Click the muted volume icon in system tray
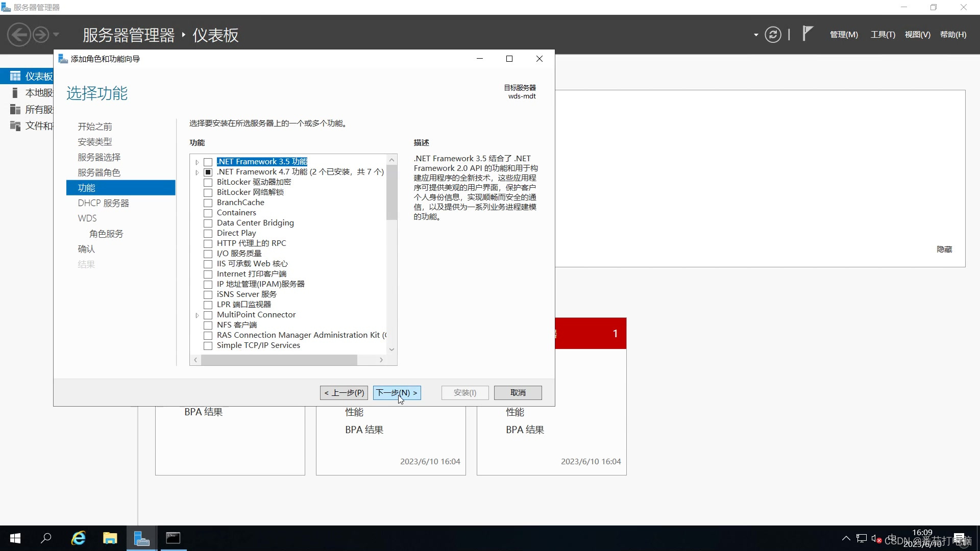The image size is (980, 551). [876, 538]
